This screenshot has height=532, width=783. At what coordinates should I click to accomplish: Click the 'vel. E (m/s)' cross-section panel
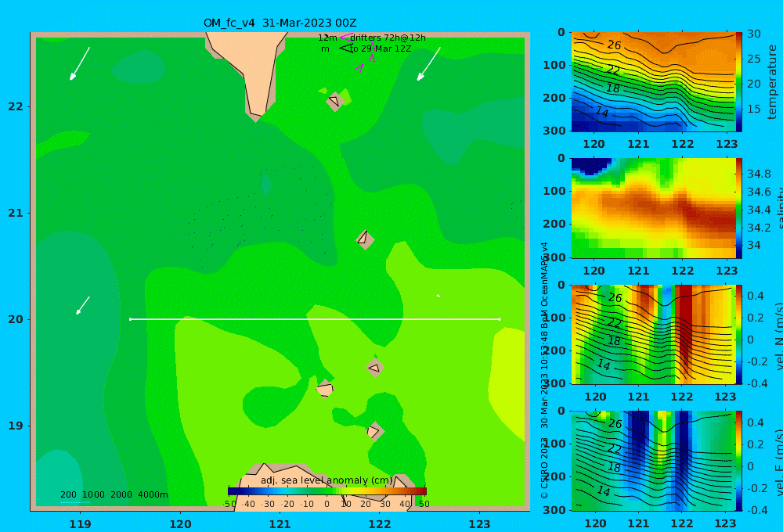(x=653, y=461)
